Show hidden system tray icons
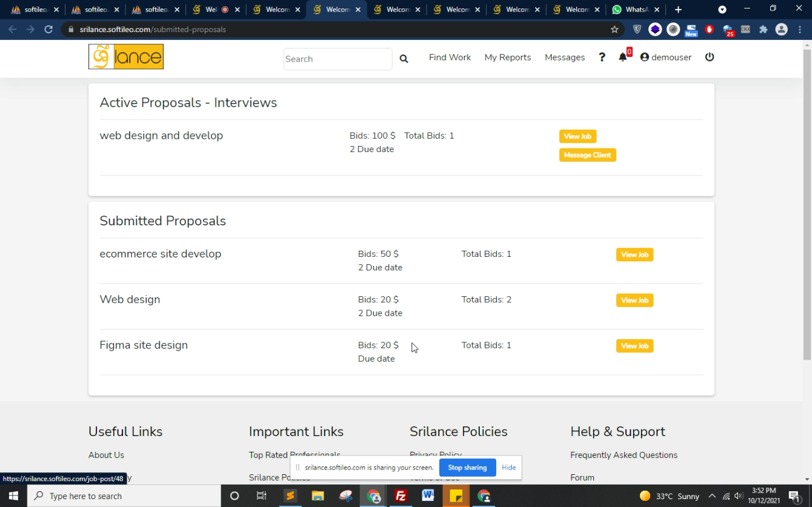 coord(712,496)
